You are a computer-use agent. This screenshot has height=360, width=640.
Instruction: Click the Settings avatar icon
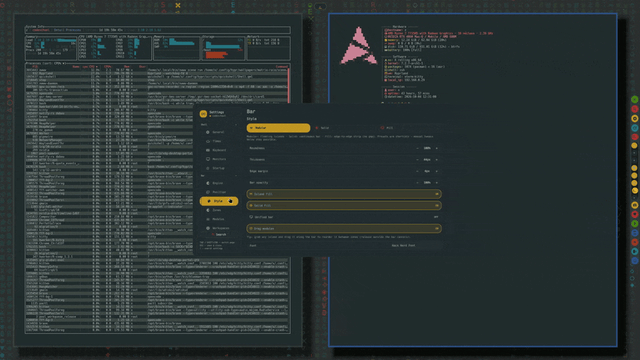(x=203, y=114)
